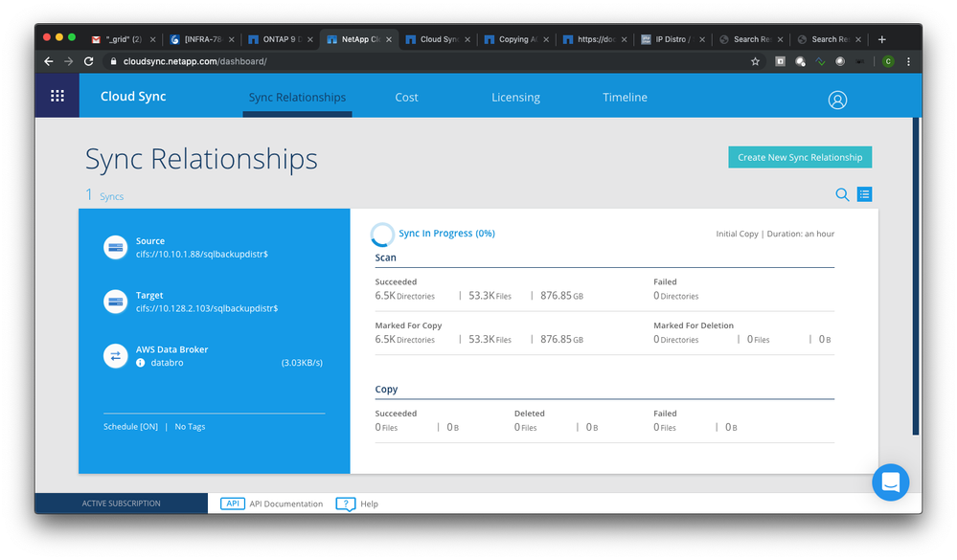Click Schedule [ON] setting

point(130,426)
